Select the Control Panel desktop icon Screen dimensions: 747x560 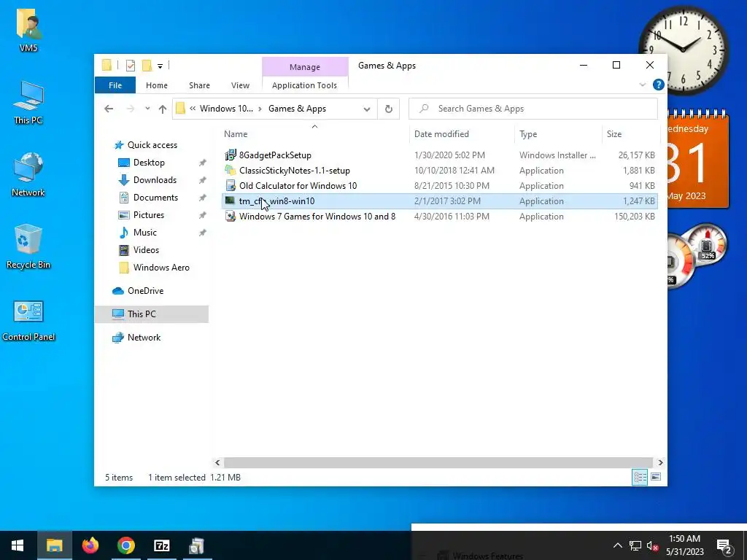click(x=28, y=321)
